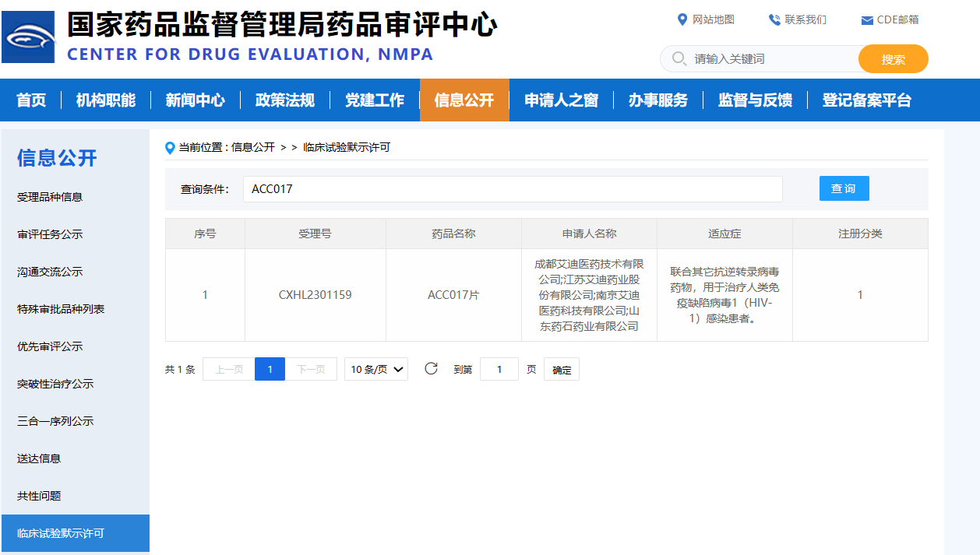Screen dimensions: 980x555
Task: Click the CDE logo icon
Action: (29, 37)
